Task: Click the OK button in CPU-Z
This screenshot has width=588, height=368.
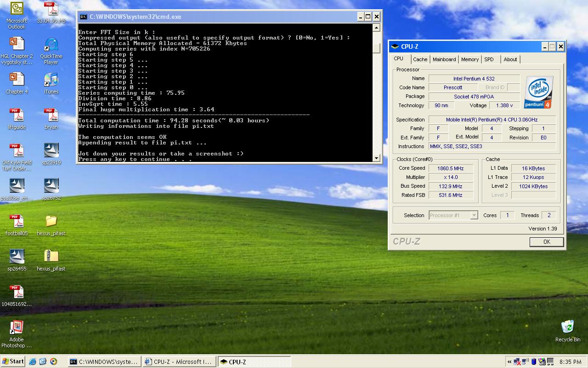Action: point(547,242)
